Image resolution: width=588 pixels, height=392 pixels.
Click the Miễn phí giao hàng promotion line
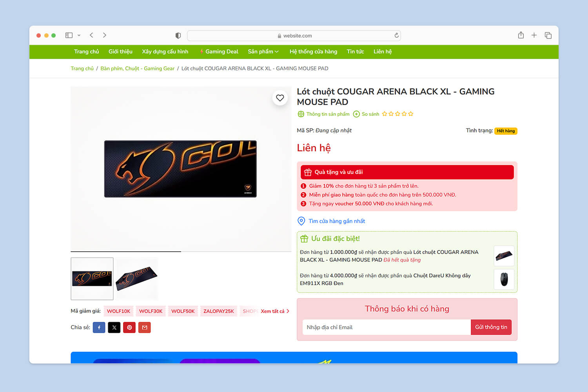[382, 195]
